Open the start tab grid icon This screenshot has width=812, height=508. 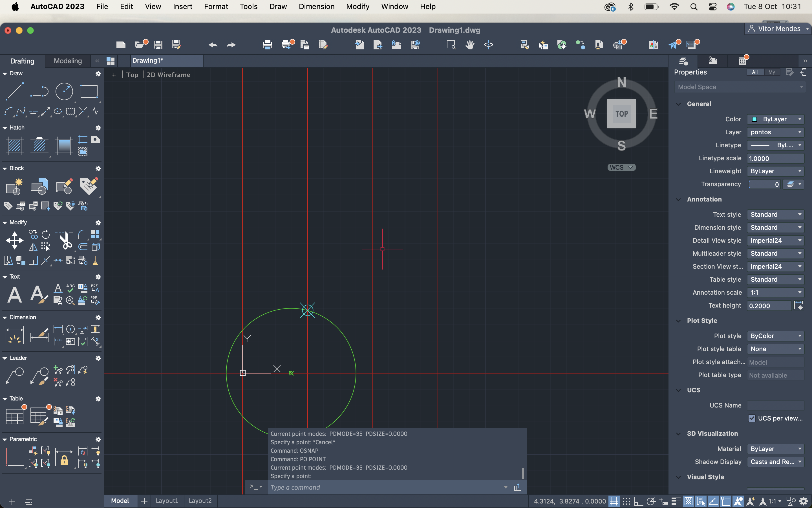point(111,61)
